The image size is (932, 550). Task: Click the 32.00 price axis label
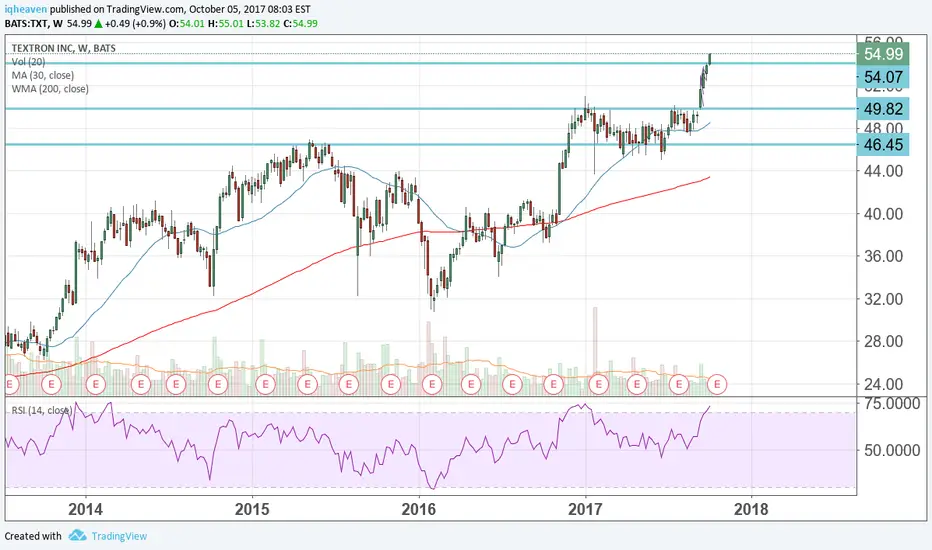[883, 299]
